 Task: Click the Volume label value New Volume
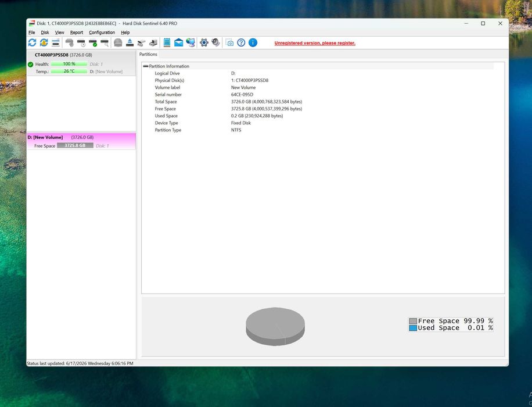(243, 87)
